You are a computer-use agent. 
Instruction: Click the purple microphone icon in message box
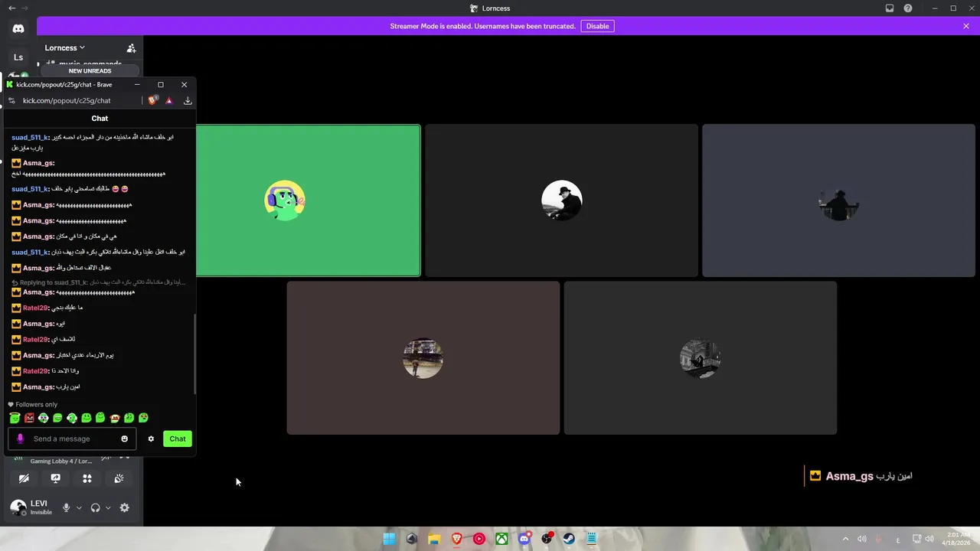pos(20,439)
